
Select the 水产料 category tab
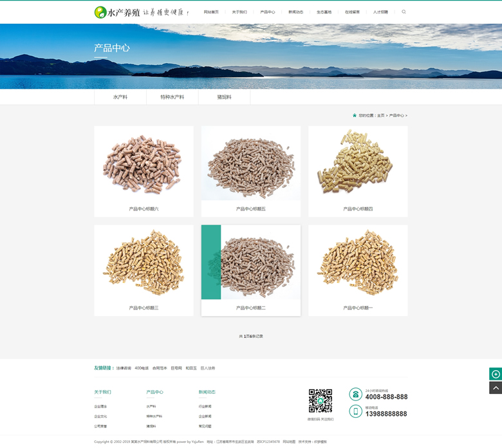click(x=120, y=97)
